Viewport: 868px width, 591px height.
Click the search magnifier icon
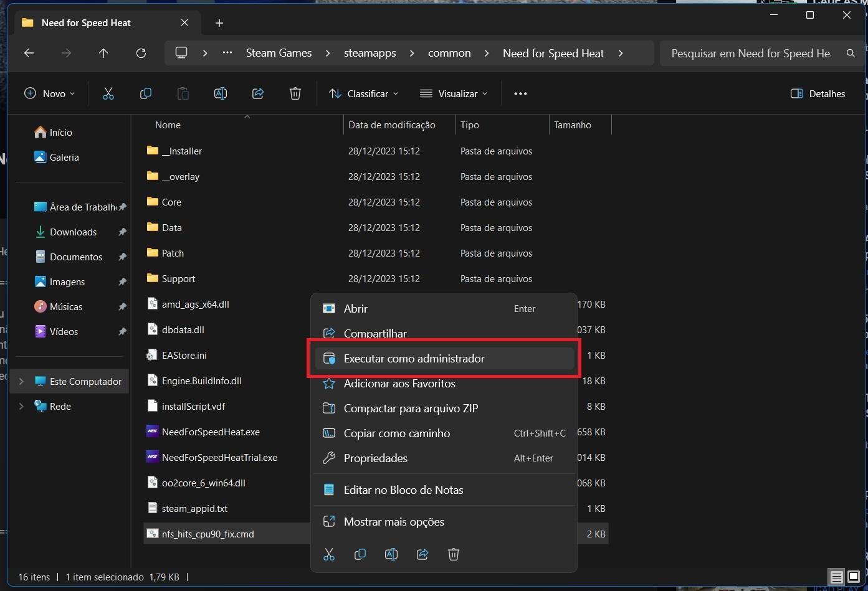(851, 53)
